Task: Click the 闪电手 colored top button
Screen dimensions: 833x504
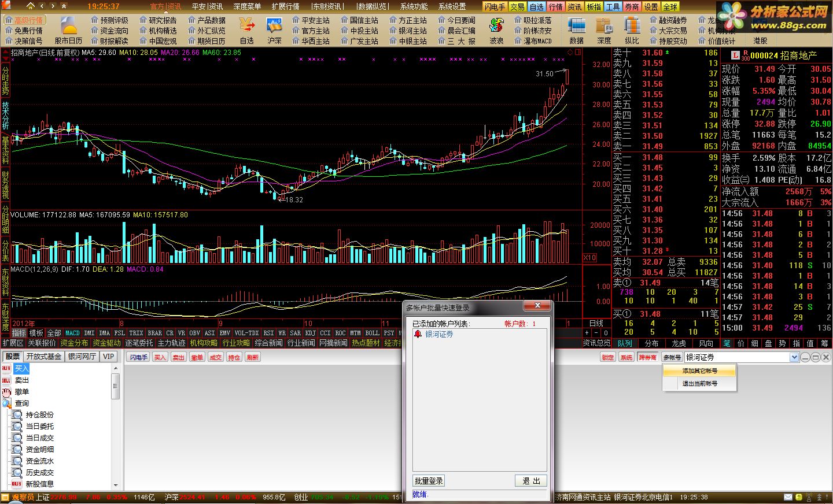Action: 495,6
